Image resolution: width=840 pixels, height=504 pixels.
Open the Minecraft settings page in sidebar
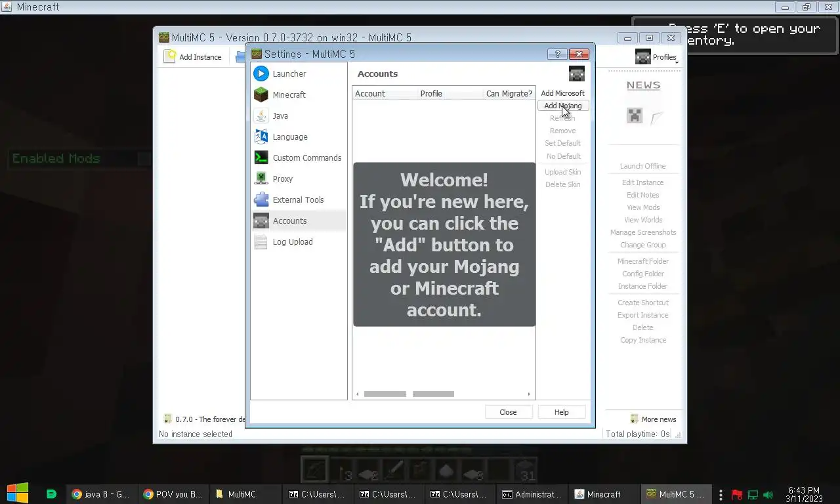coord(299,94)
